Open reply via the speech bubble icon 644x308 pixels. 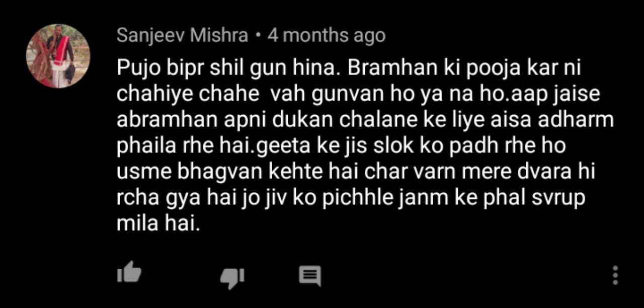pyautogui.click(x=310, y=276)
